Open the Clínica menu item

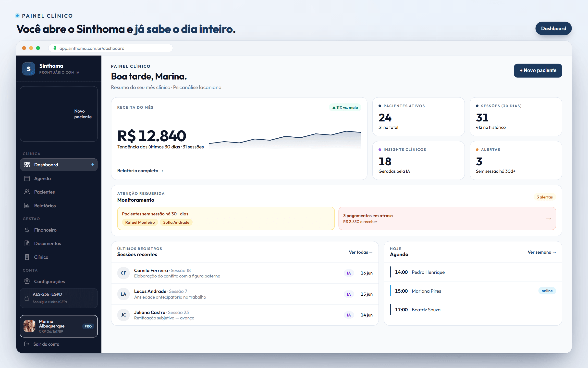tap(59, 257)
